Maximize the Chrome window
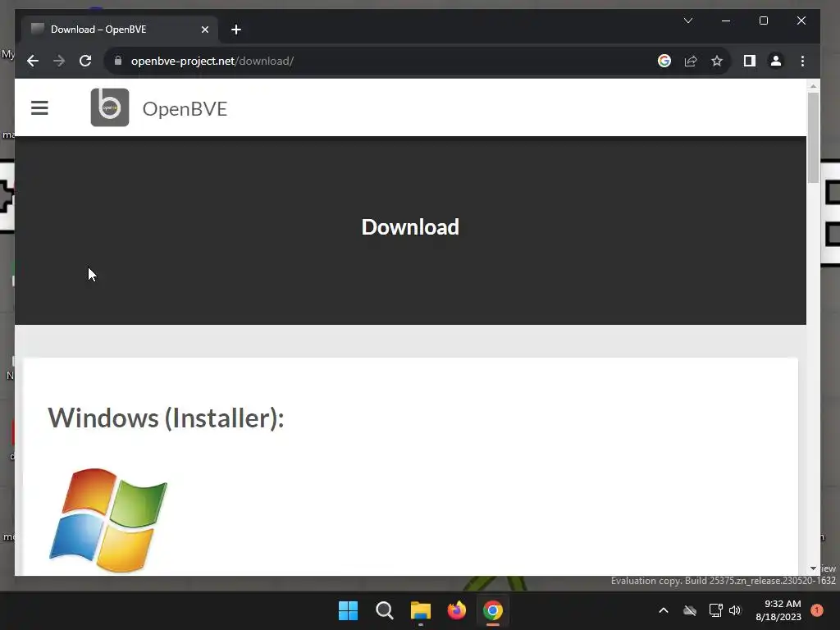 pos(764,21)
